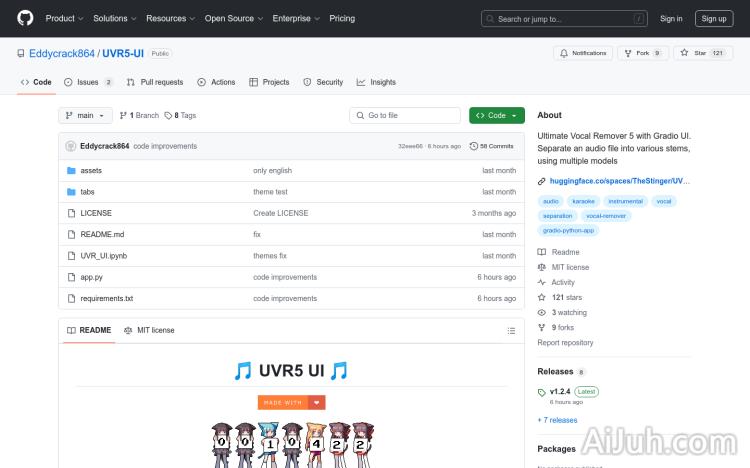This screenshot has width=750, height=468.
Task: Switch to the Pull requests tab
Action: click(155, 82)
